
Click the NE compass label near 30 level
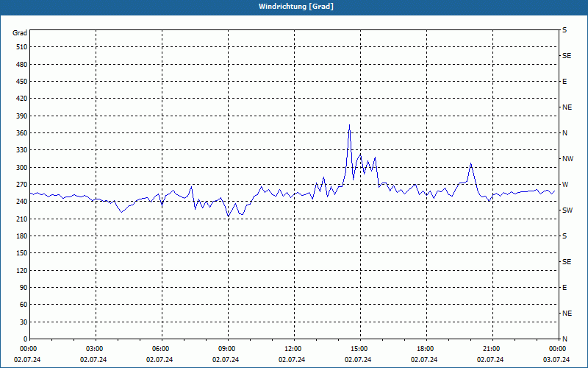pyautogui.click(x=567, y=314)
